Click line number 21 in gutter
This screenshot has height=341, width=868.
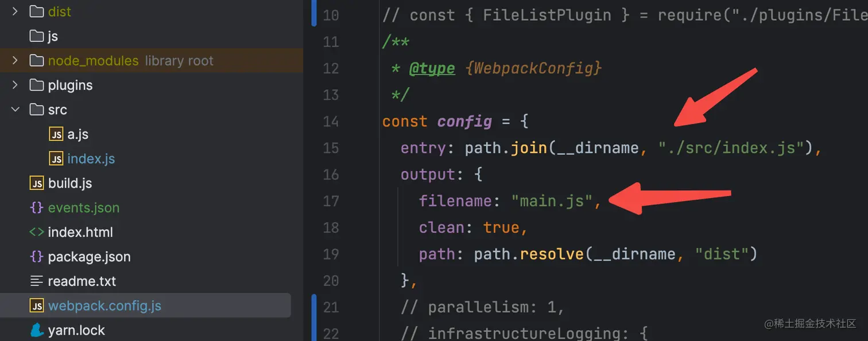[331, 307]
